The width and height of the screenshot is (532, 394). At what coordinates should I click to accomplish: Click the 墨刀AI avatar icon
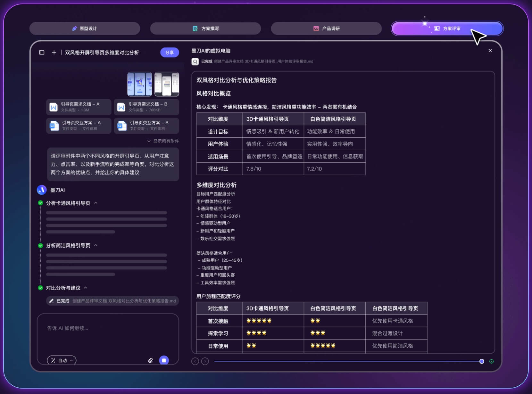coord(41,190)
